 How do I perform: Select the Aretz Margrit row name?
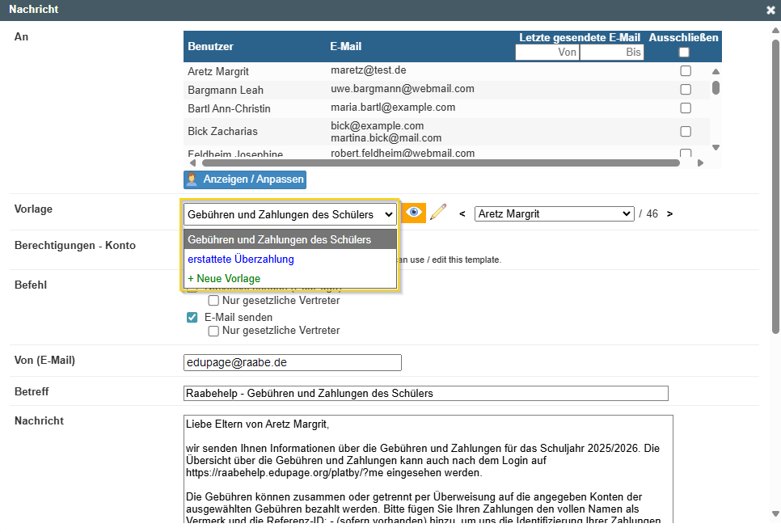218,71
